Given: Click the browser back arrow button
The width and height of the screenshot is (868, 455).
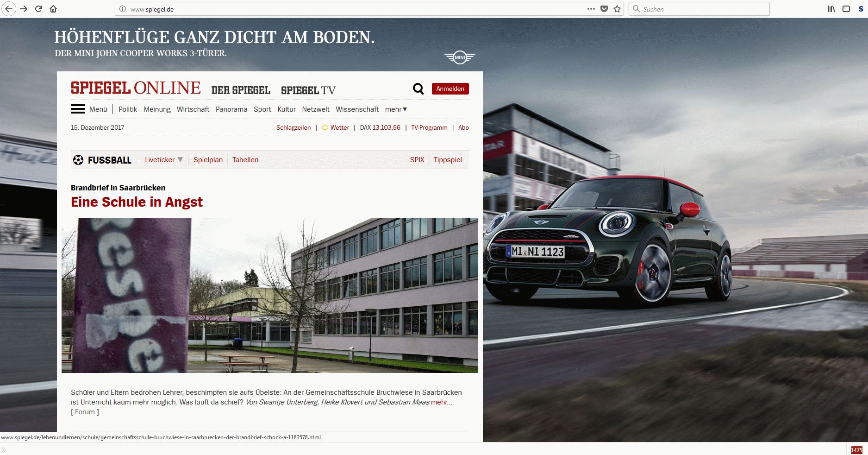Looking at the screenshot, I should 9,9.
